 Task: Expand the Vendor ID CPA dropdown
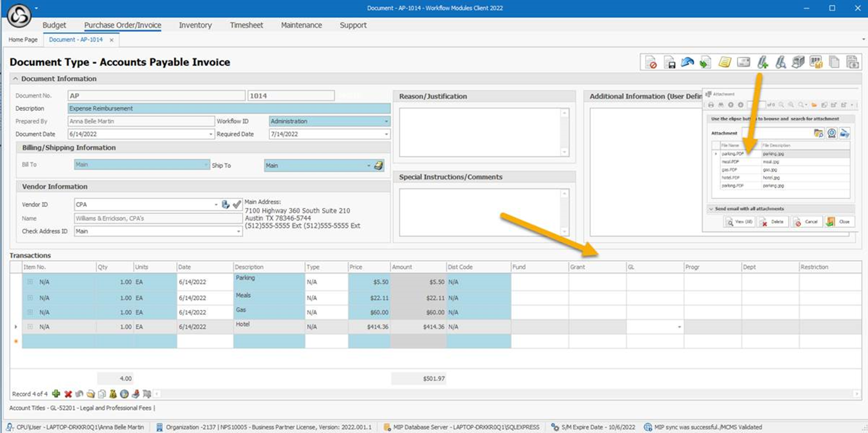(215, 204)
